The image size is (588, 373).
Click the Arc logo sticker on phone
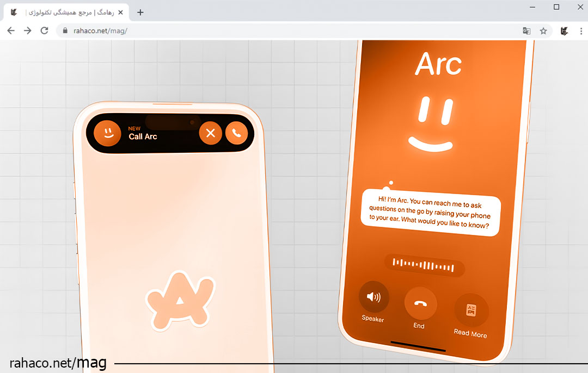[x=180, y=302]
